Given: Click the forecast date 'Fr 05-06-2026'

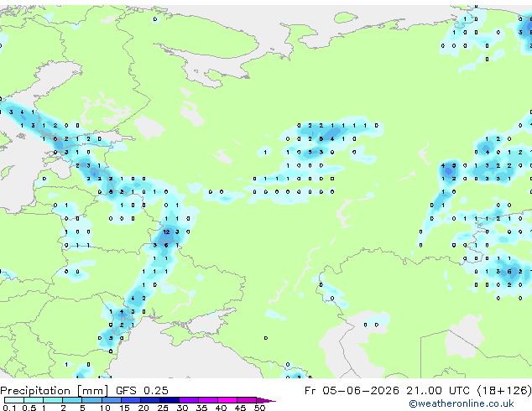Looking at the screenshot, I should point(352,391).
